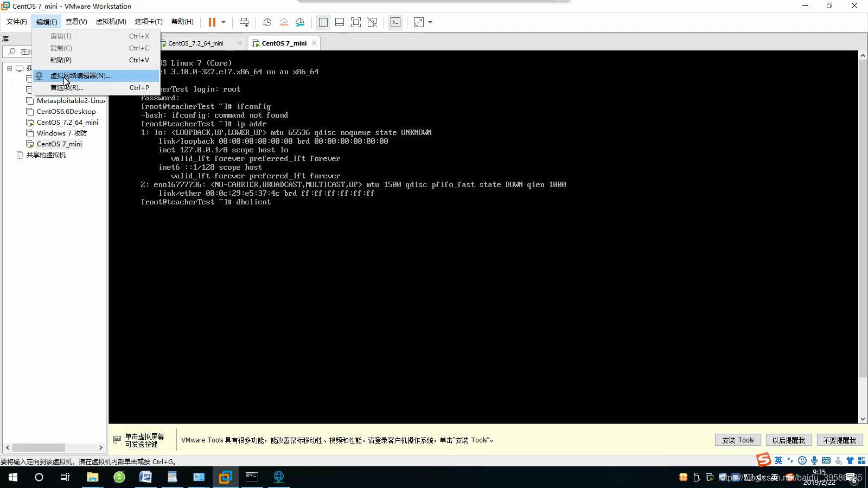Click the 以后提醒我 button
Viewport: 868px width, 488px height.
coord(788,440)
